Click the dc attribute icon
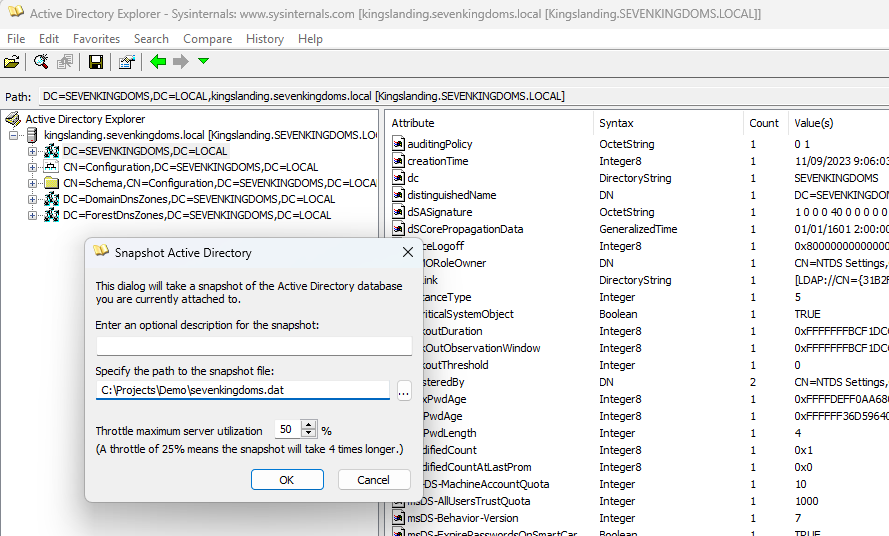Viewport: 889px width, 536px height. 399,178
